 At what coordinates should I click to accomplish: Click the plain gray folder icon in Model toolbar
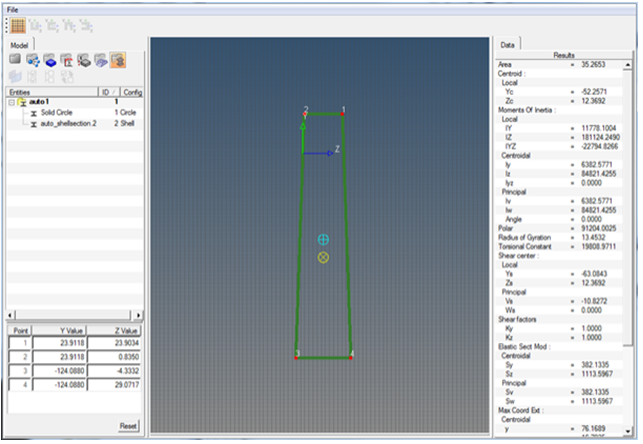[15, 61]
